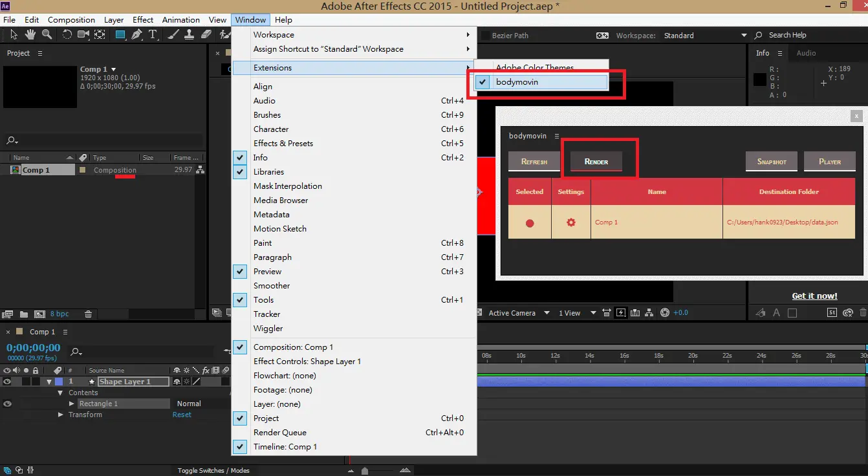The image size is (868, 476).
Task: Open the Animation menu
Action: tap(181, 20)
